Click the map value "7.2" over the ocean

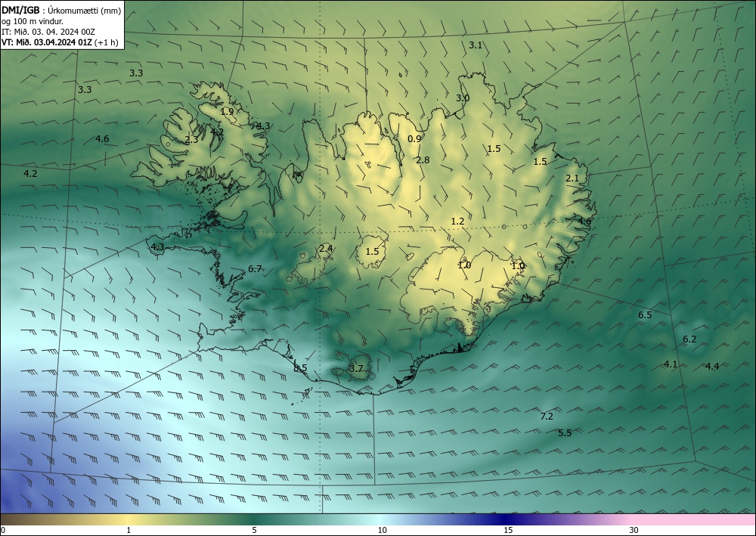click(x=547, y=417)
